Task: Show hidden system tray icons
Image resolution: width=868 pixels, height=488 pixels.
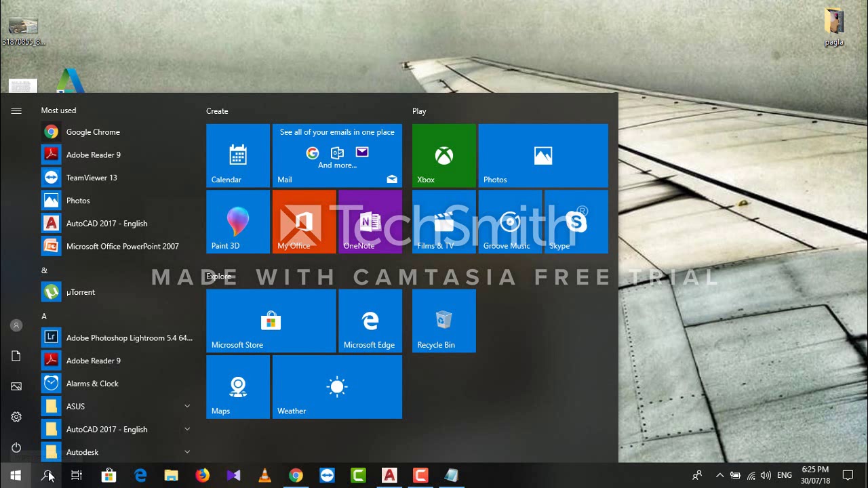Action: click(719, 475)
